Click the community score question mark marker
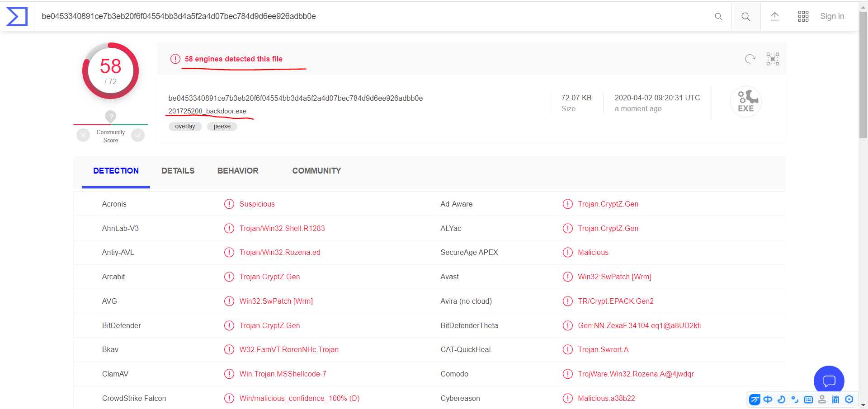The image size is (868, 409). click(x=111, y=117)
